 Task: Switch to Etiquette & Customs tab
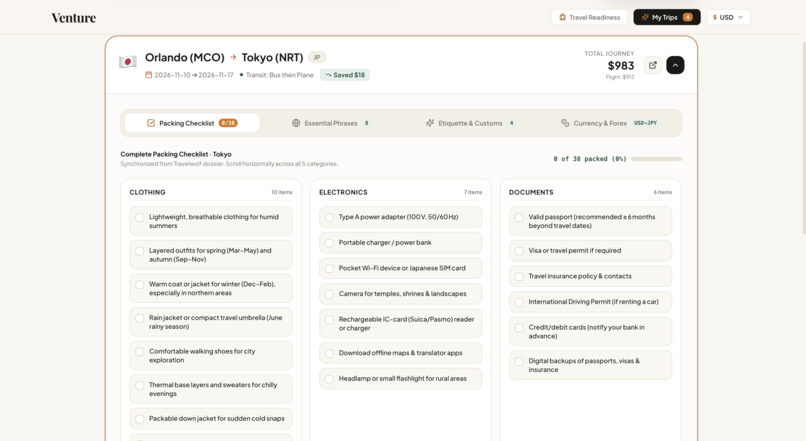[x=470, y=123]
